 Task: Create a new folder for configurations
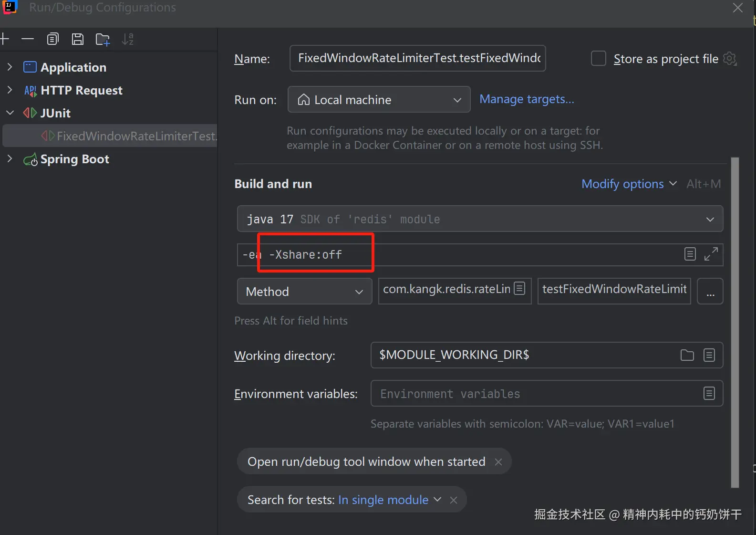coord(103,39)
